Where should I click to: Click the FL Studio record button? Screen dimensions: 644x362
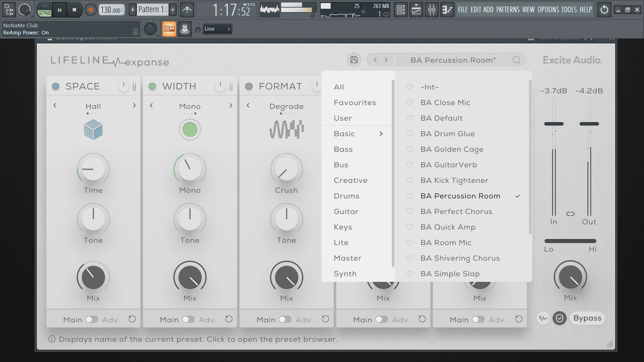(91, 9)
